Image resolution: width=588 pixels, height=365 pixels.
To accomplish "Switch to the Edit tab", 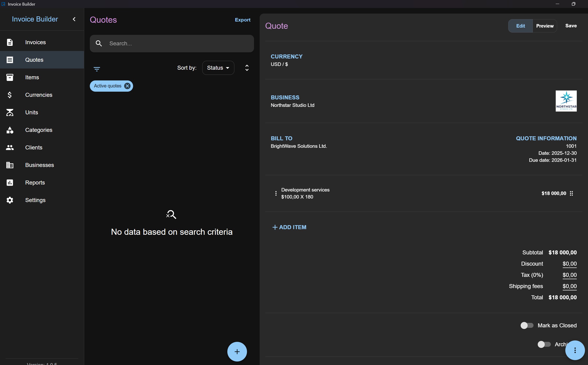I will point(520,26).
